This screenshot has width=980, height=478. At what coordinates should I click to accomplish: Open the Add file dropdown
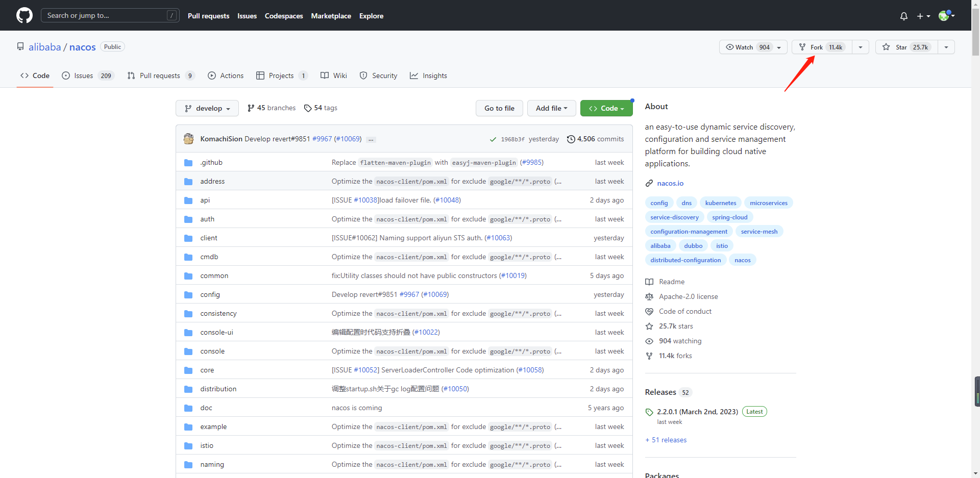pos(551,108)
